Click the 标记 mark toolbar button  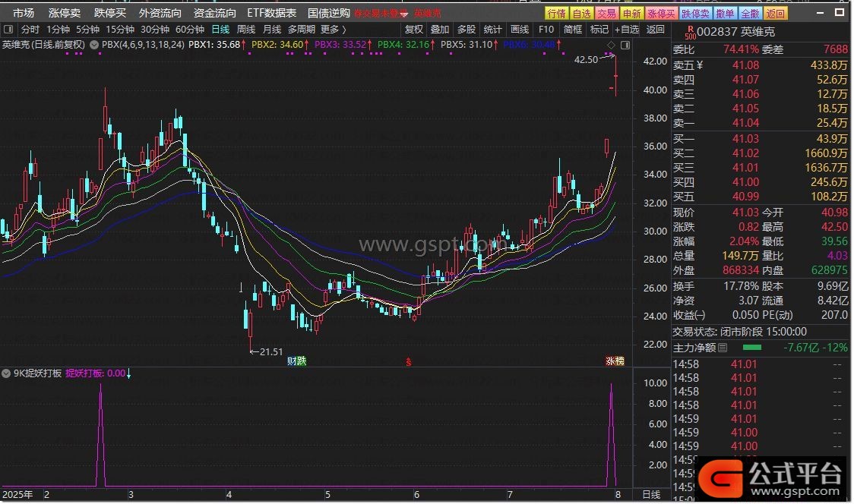click(599, 30)
